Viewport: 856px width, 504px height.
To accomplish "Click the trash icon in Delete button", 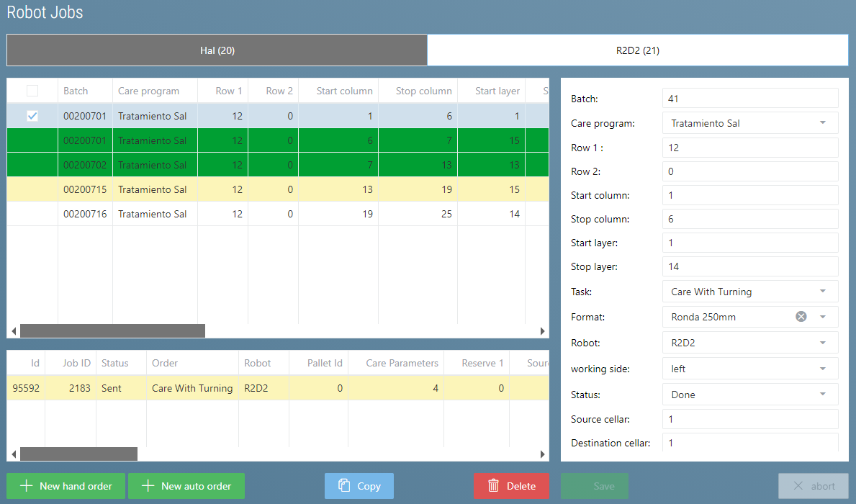I will pyautogui.click(x=493, y=486).
